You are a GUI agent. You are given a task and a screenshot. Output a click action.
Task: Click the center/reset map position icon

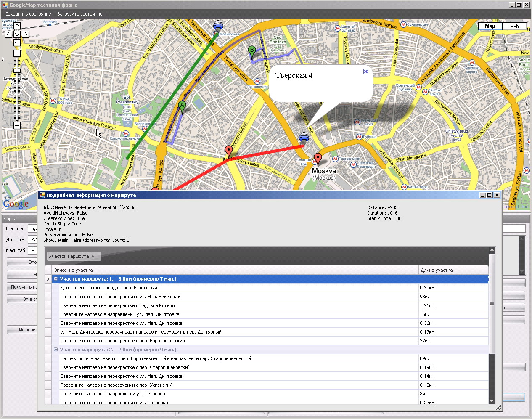(x=17, y=34)
